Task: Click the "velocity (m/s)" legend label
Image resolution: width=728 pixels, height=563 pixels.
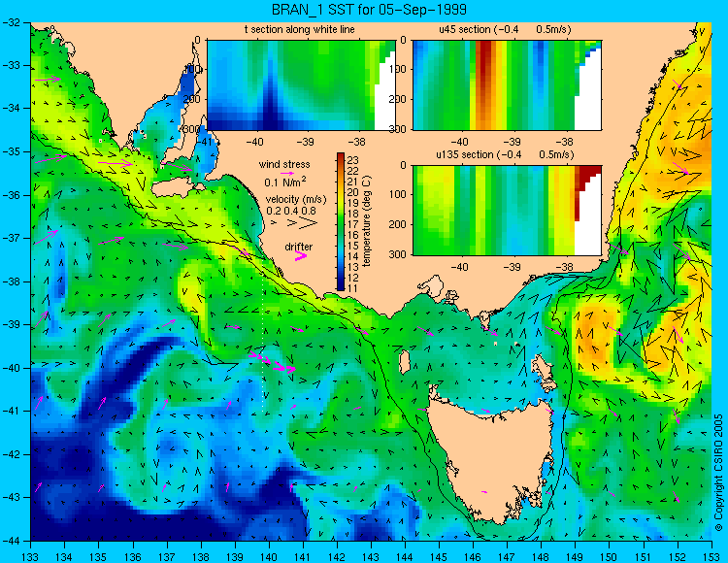Action: pos(296,200)
